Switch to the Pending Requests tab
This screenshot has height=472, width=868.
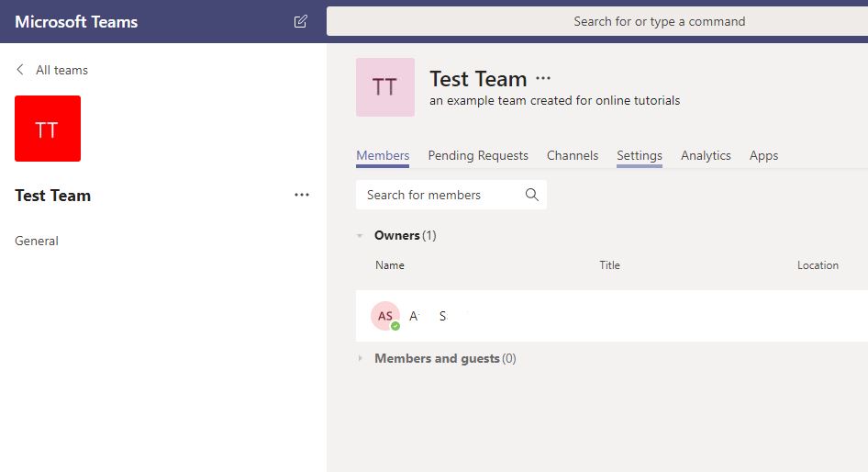[478, 156]
